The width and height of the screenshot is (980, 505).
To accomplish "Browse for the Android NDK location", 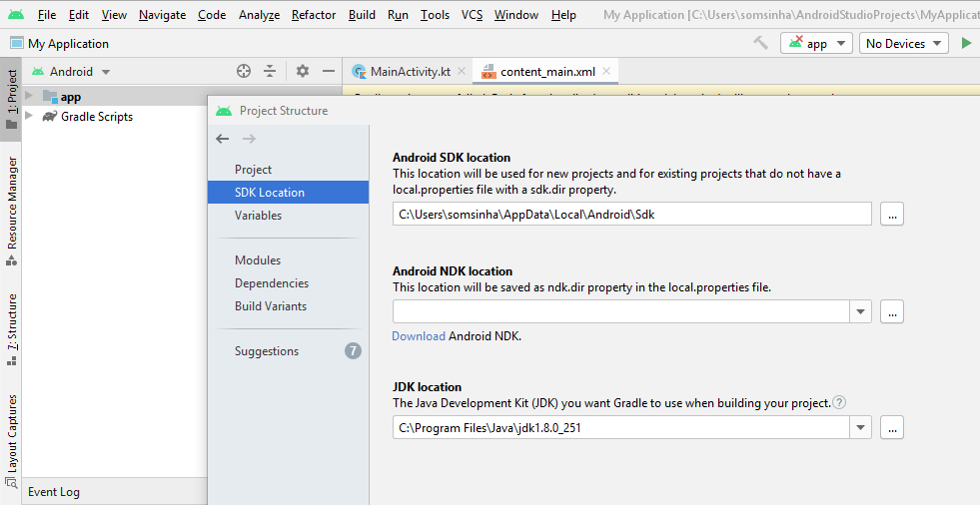I will (893, 312).
